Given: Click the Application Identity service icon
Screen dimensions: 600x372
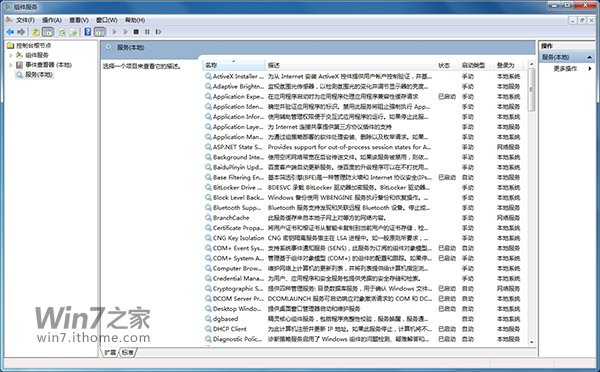Looking at the screenshot, I should click(208, 106).
